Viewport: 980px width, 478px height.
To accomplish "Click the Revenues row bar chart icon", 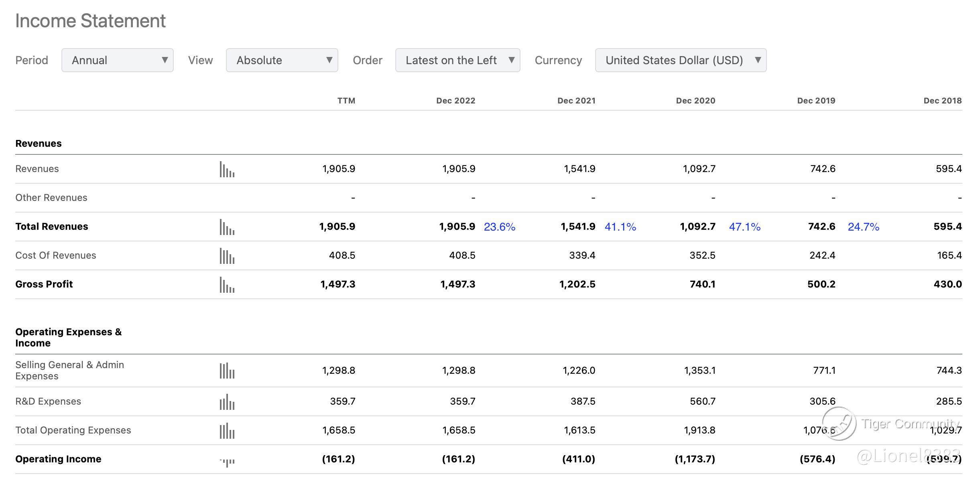I will [x=227, y=169].
